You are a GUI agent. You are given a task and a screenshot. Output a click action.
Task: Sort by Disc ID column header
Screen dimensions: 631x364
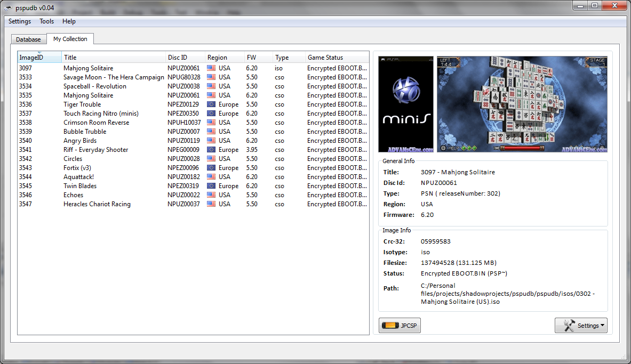click(x=185, y=57)
